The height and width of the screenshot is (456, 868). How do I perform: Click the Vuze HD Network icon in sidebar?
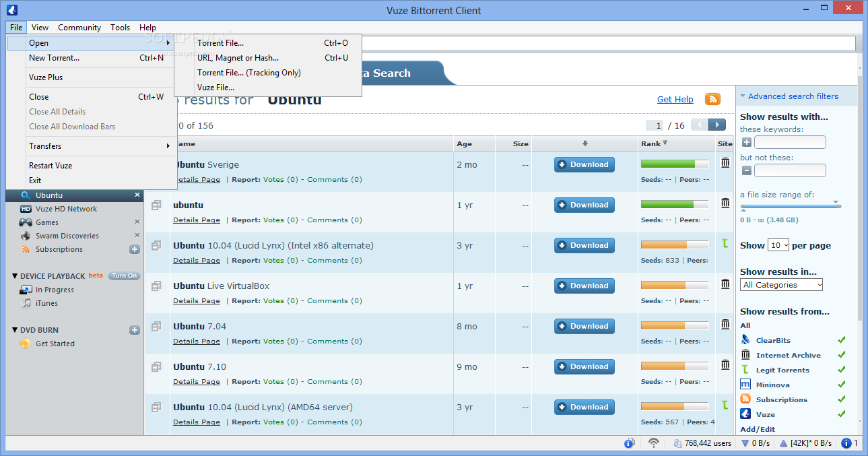[x=26, y=209]
